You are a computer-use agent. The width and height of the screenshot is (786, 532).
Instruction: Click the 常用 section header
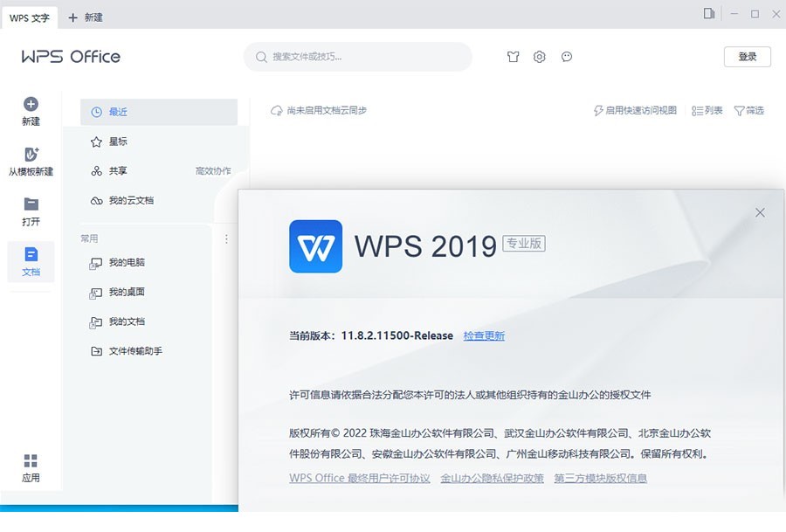click(89, 238)
